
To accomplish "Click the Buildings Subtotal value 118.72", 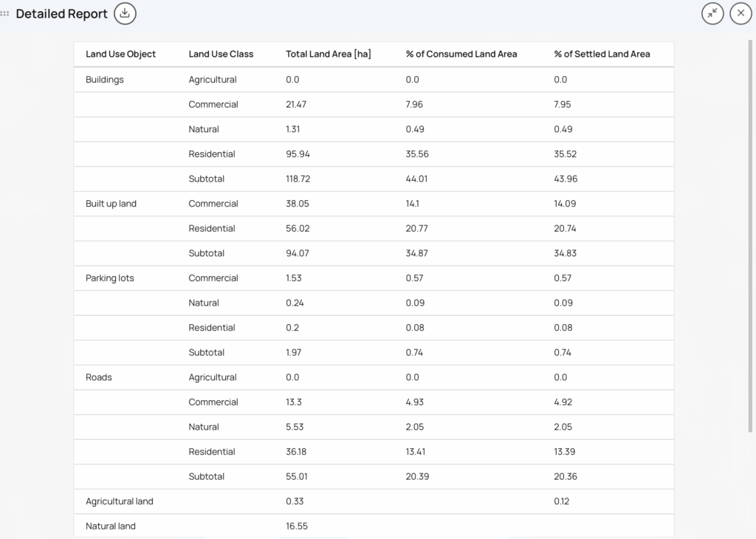I will click(x=298, y=179).
